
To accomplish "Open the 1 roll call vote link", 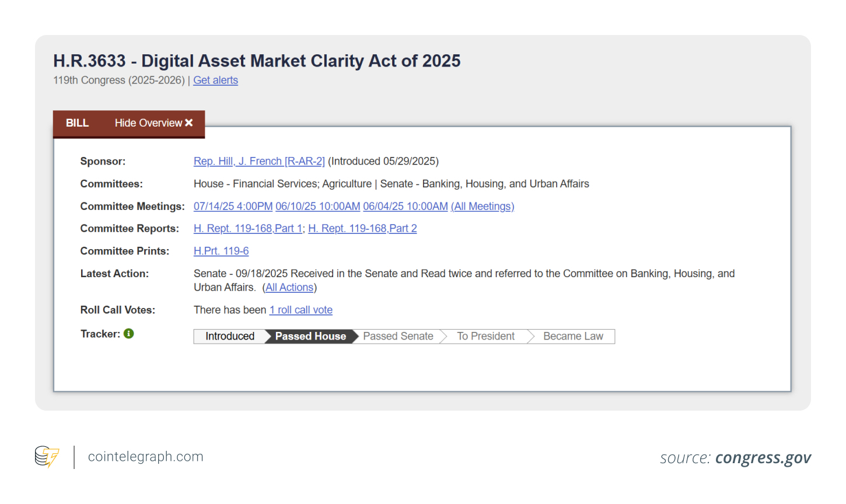I will pos(301,310).
